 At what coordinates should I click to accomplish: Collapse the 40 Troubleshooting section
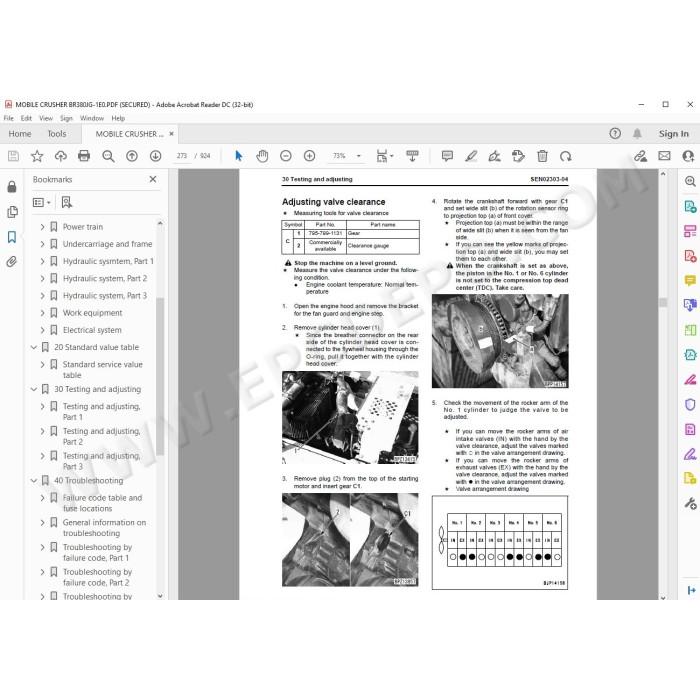tap(34, 480)
